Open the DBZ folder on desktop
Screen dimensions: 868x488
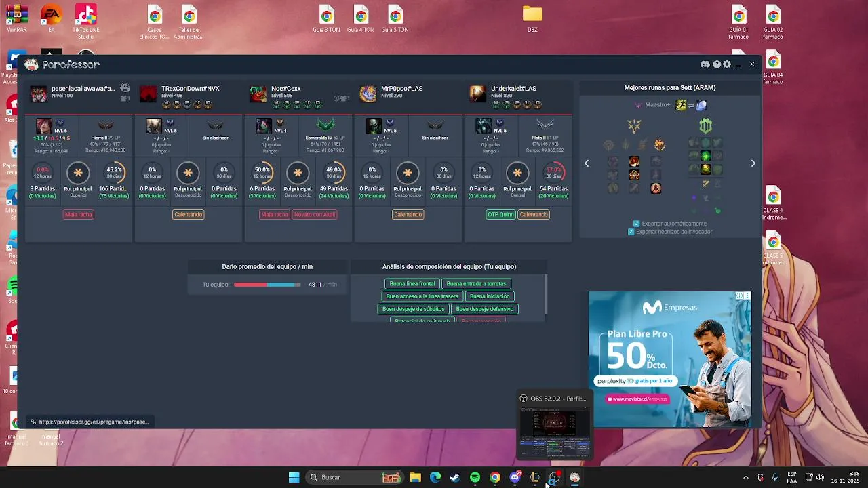point(532,20)
